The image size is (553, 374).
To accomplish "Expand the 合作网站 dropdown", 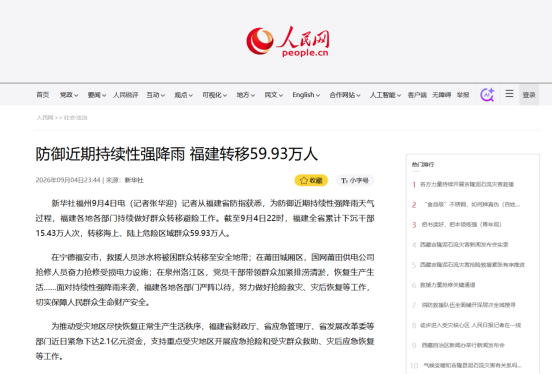I will pyautogui.click(x=345, y=95).
